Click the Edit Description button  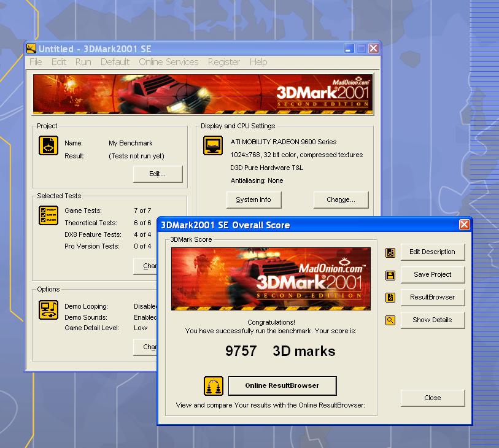(433, 252)
